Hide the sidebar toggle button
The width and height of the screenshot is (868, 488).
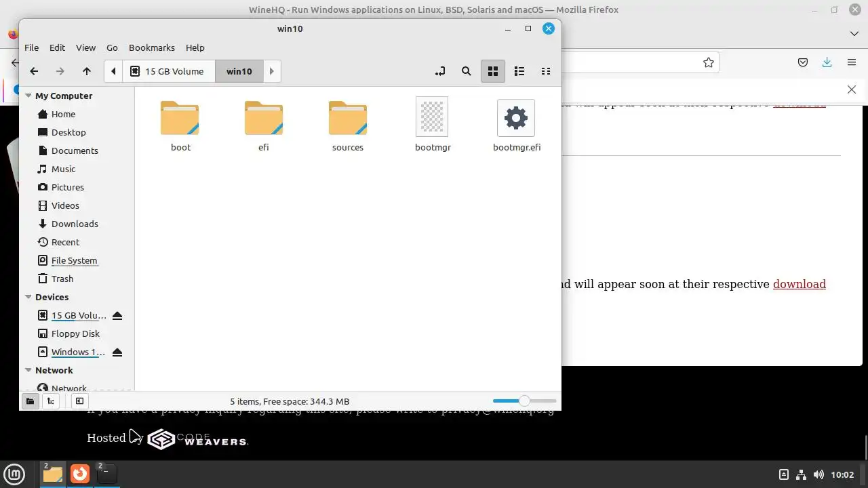pyautogui.click(x=79, y=401)
